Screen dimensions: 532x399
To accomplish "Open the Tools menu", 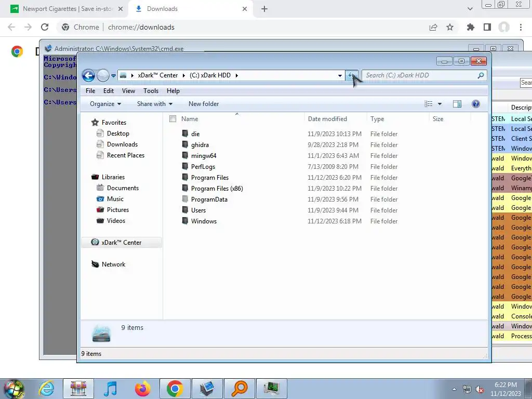I will click(151, 91).
